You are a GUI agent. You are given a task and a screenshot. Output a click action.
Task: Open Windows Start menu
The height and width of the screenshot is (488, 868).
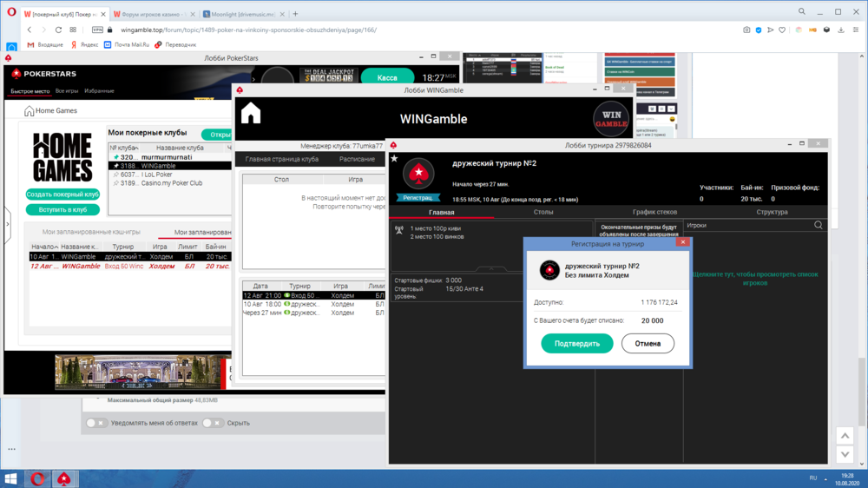[x=11, y=478]
